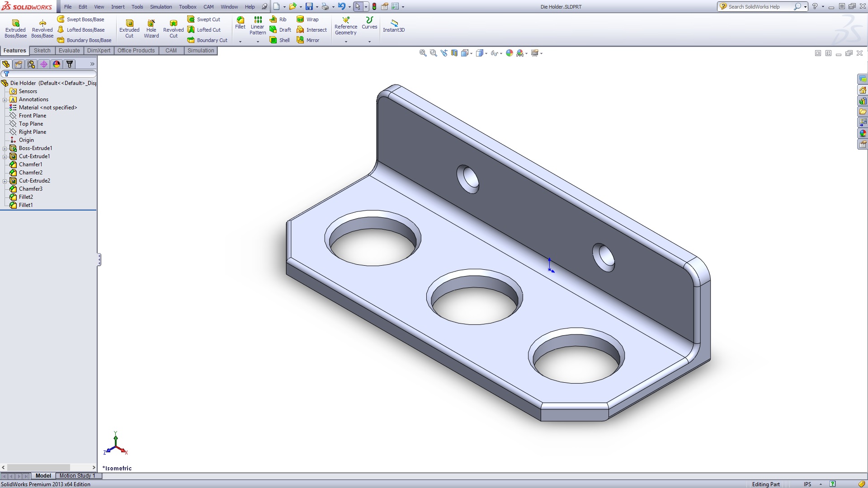Switch to the Sketch tab
The width and height of the screenshot is (868, 488).
pos(42,51)
